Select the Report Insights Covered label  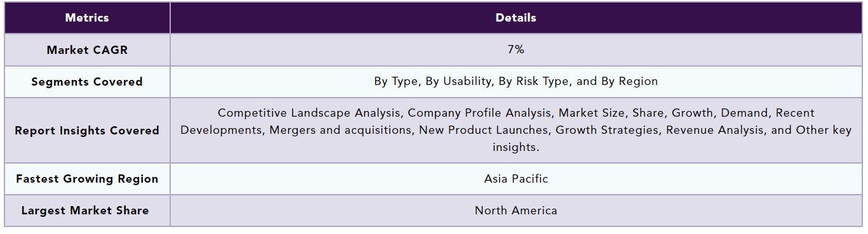[x=87, y=131]
